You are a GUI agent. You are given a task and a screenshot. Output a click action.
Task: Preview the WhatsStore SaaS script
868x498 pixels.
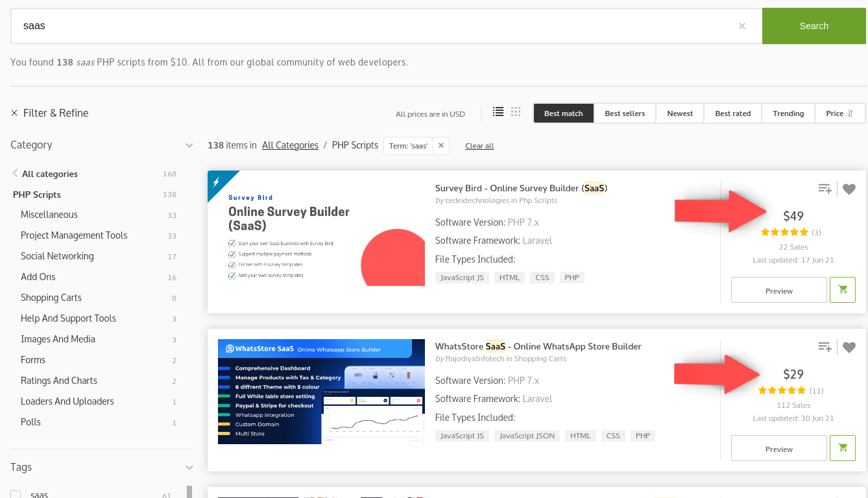tap(779, 448)
